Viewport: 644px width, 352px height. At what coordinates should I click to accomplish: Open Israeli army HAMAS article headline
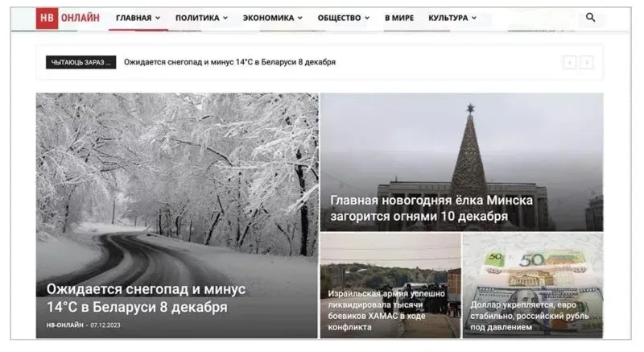tap(386, 310)
